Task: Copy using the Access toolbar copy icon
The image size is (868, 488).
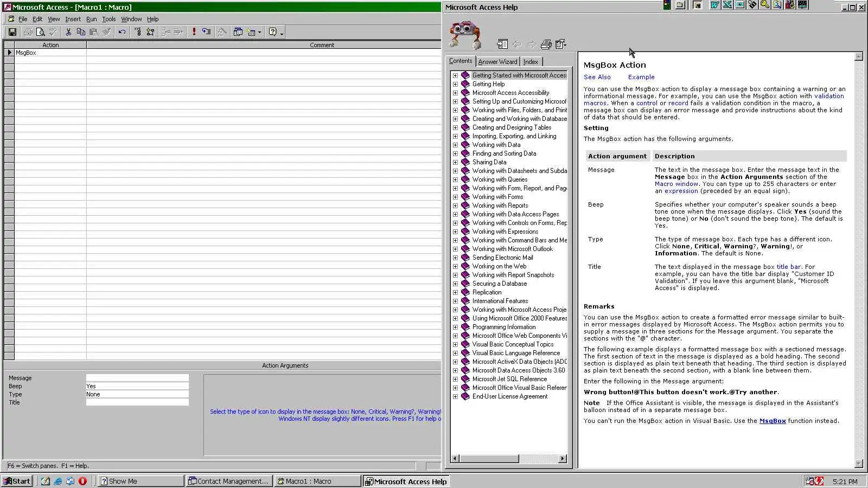Action: pos(81,32)
